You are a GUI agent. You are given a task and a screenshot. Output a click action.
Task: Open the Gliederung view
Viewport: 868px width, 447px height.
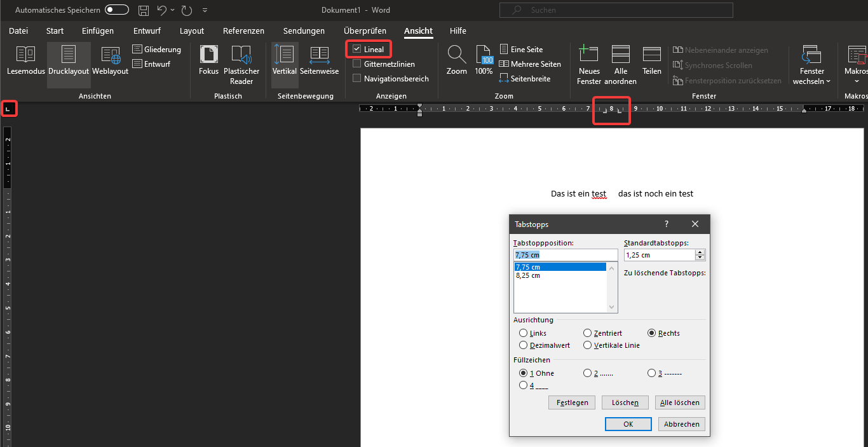click(x=157, y=50)
